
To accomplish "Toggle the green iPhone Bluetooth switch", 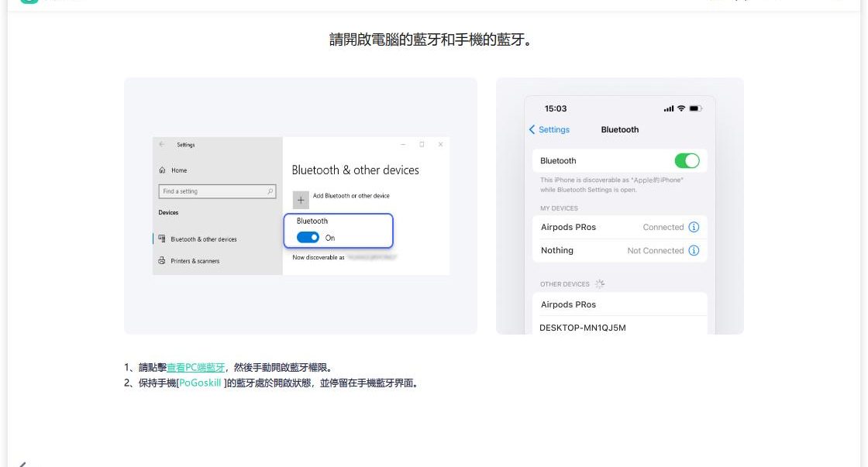I will [687, 160].
